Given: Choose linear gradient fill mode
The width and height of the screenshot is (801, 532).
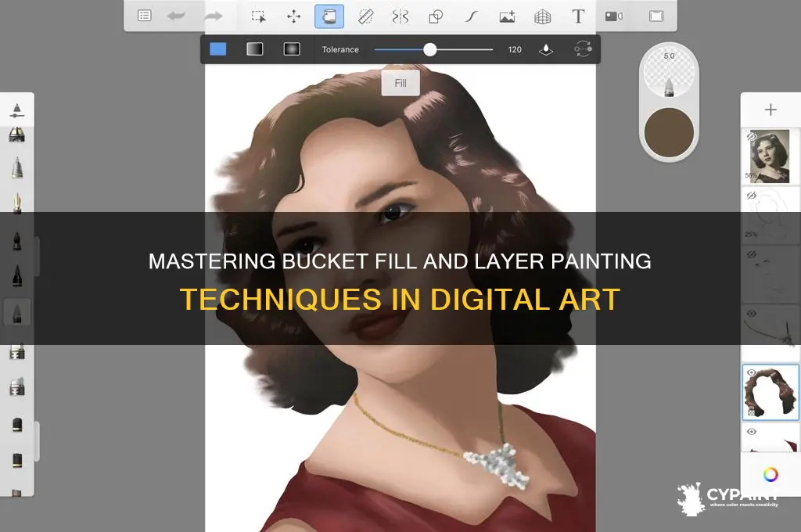Looking at the screenshot, I should click(x=255, y=49).
